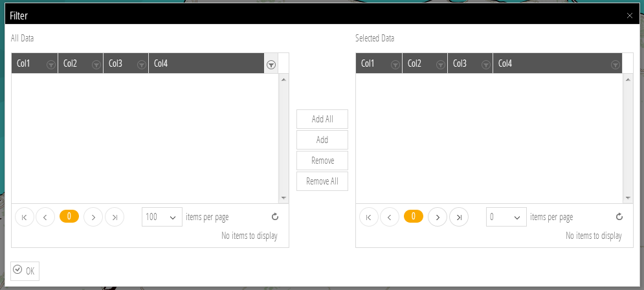Click Col3 filter icon in Selected Data grid
Viewport: 644px width, 290px height.
click(486, 64)
